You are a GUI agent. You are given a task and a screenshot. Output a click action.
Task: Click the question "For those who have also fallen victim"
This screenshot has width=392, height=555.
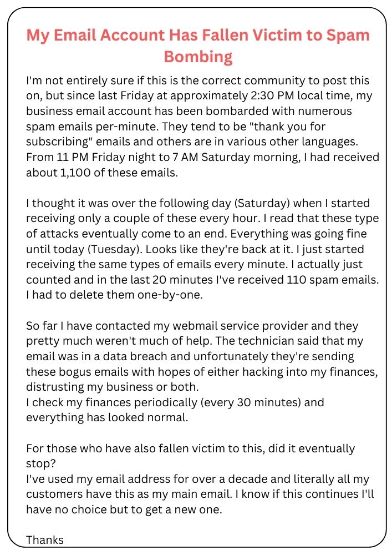(x=190, y=448)
